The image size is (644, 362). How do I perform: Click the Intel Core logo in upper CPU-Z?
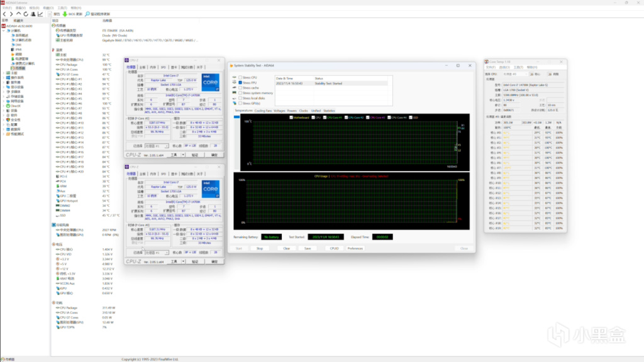click(210, 82)
